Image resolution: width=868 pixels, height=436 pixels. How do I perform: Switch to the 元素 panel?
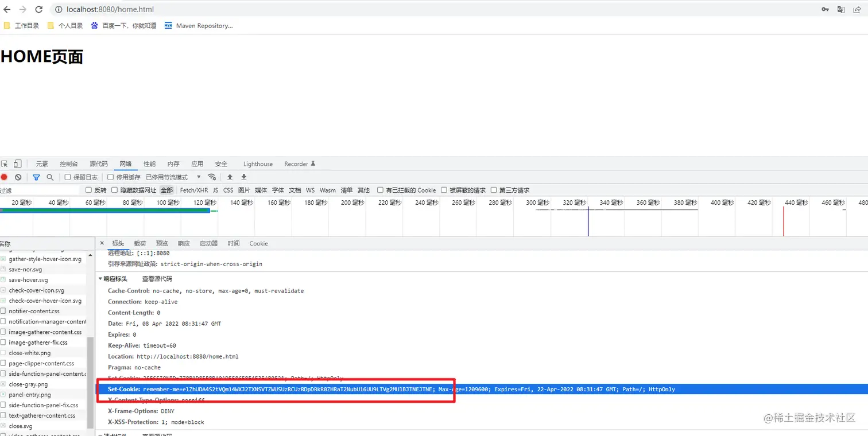click(x=42, y=163)
